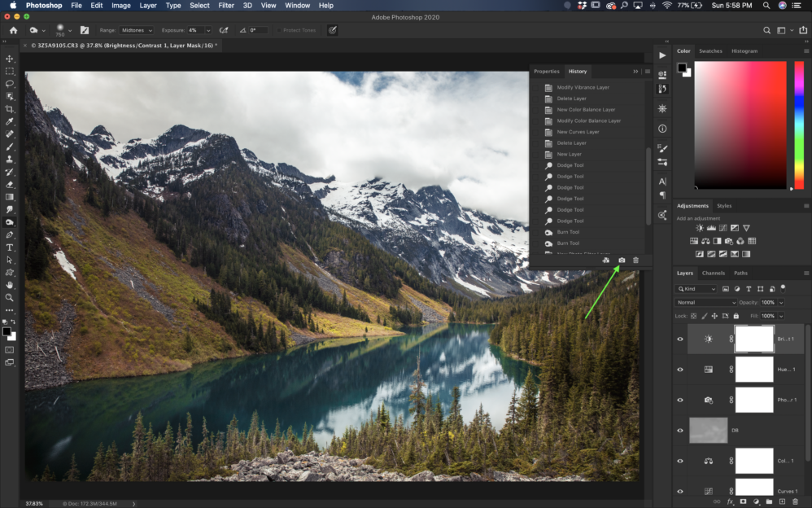The height and width of the screenshot is (508, 812).
Task: Select the Crop tool
Action: pos(11,109)
